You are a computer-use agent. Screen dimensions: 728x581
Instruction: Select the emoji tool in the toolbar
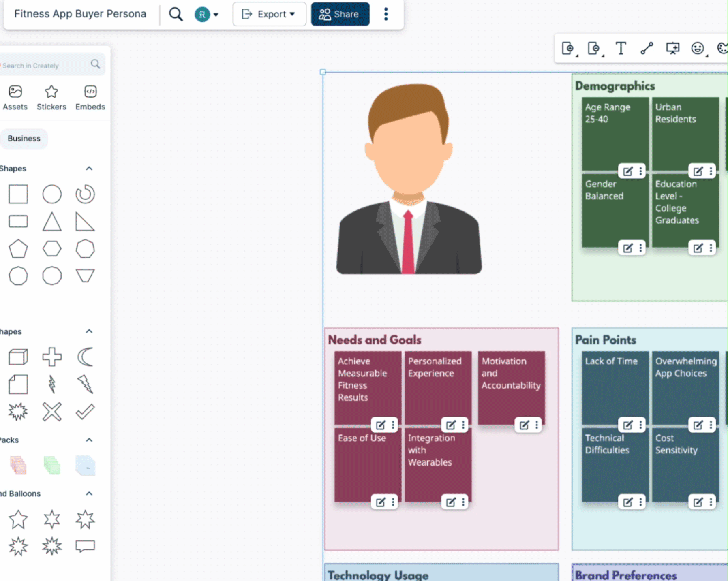697,48
